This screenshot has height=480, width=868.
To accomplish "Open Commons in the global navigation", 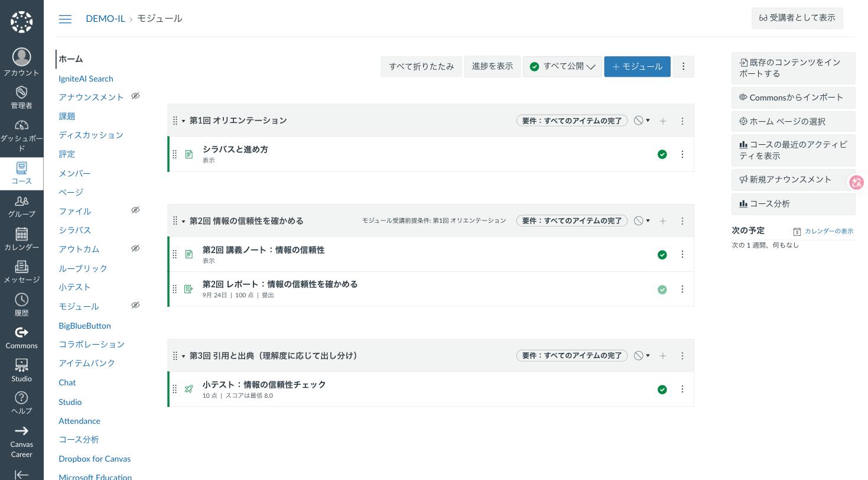I will tap(21, 338).
